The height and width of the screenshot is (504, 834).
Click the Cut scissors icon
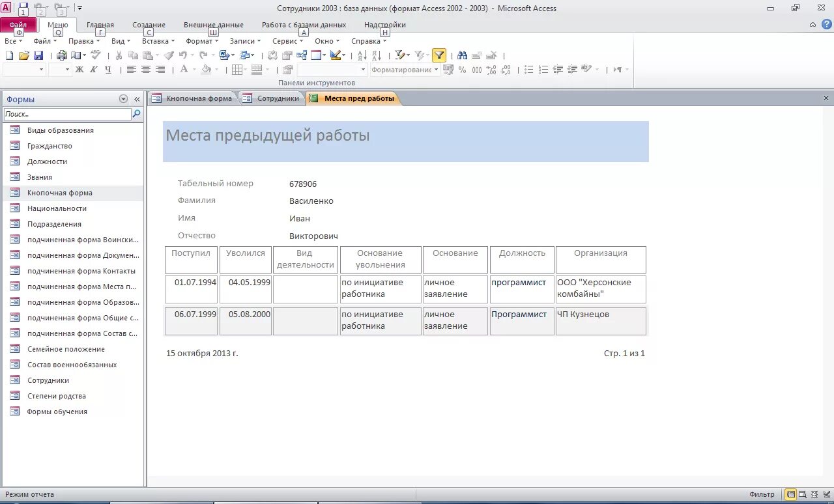click(x=119, y=56)
